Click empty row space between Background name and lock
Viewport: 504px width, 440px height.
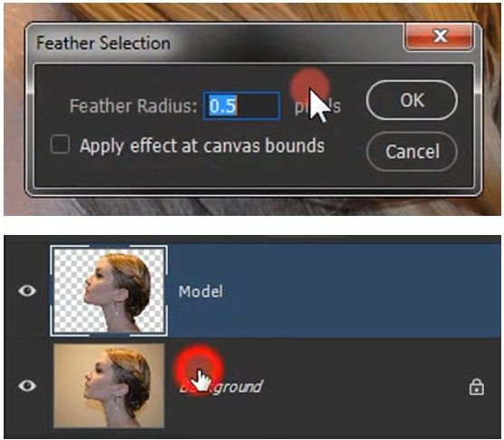[x=363, y=386]
